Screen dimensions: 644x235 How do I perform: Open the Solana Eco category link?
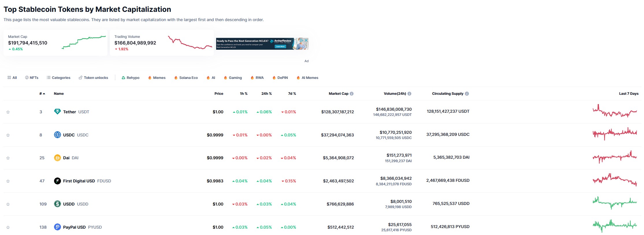(186, 78)
